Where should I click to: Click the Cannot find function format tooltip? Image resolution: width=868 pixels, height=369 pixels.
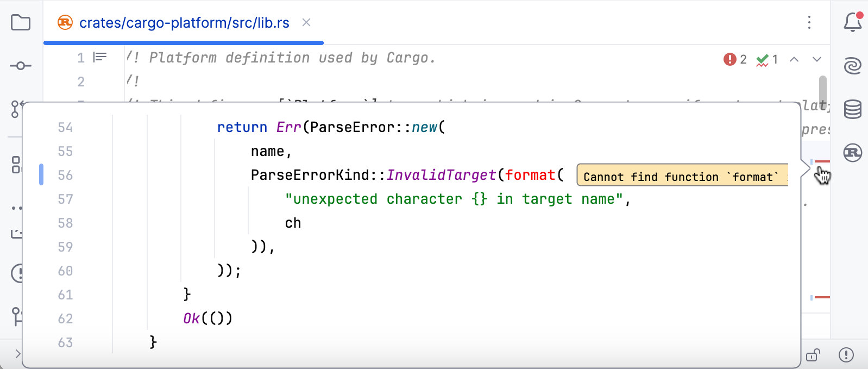681,176
